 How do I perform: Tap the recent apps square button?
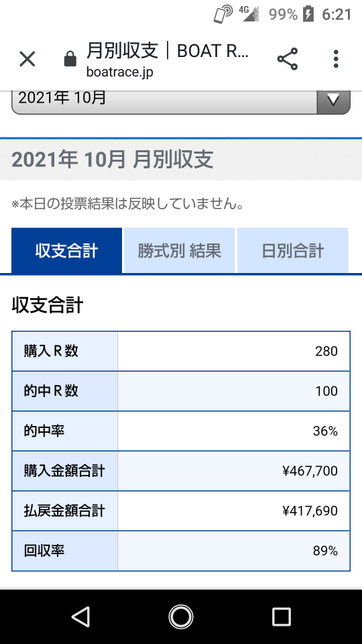click(x=281, y=616)
